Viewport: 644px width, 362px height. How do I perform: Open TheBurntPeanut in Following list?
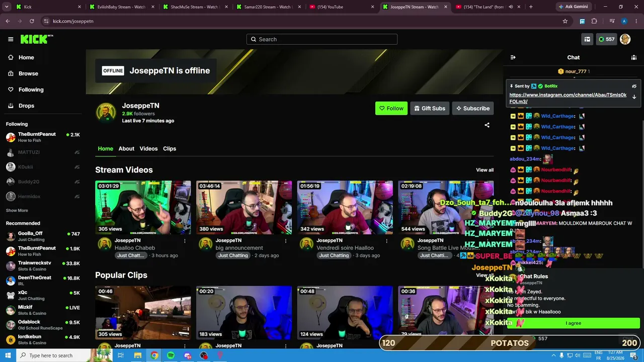43,137
